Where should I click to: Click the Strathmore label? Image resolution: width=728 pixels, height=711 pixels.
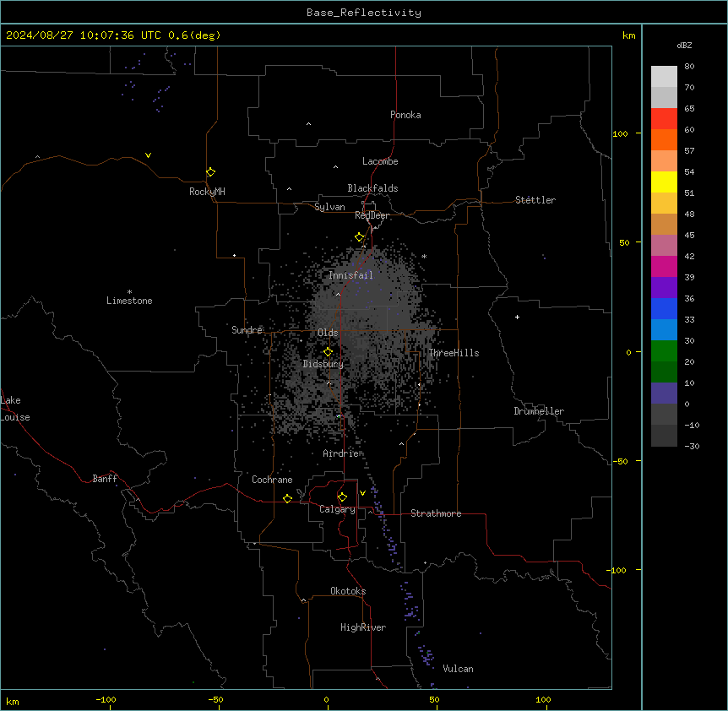point(436,513)
